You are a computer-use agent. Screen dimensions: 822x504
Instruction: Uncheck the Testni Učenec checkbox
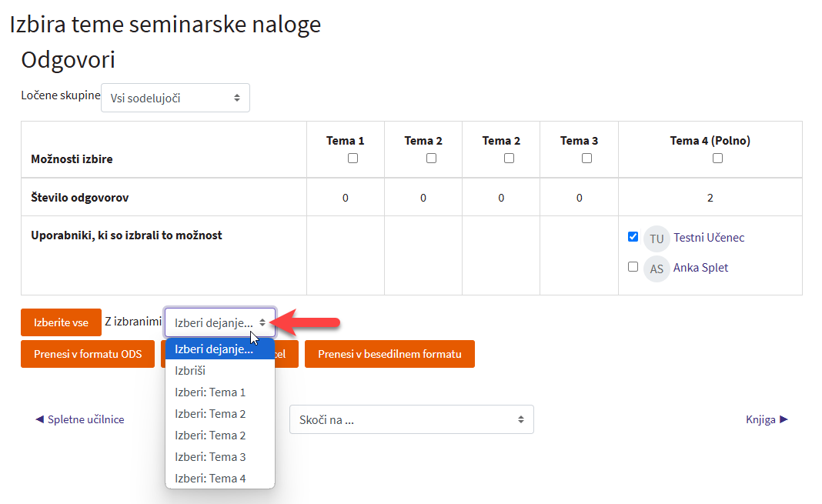pyautogui.click(x=633, y=237)
